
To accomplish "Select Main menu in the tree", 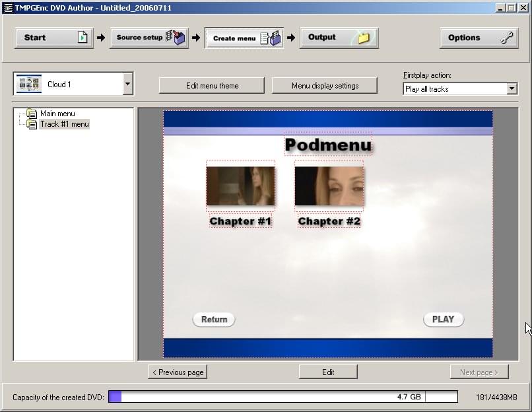I will tap(57, 114).
